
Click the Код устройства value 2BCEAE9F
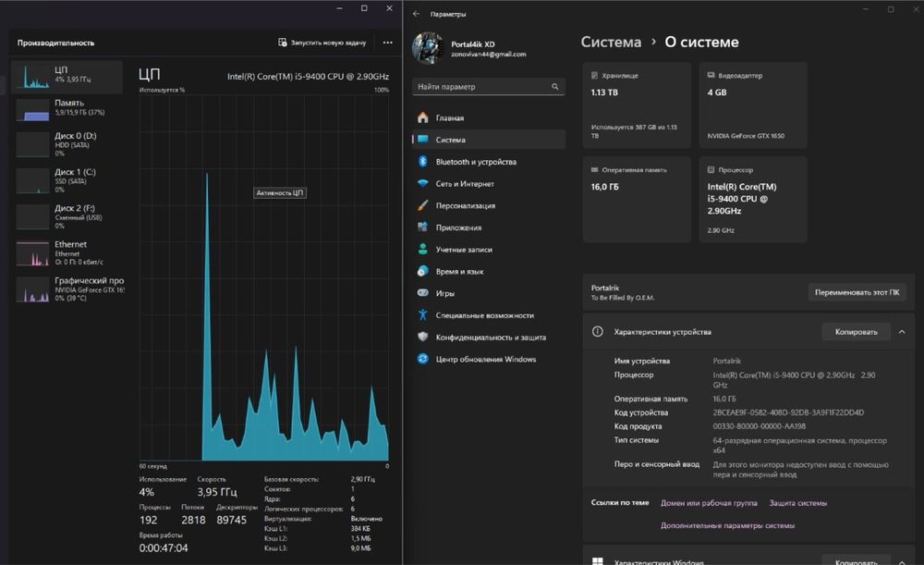(788, 412)
